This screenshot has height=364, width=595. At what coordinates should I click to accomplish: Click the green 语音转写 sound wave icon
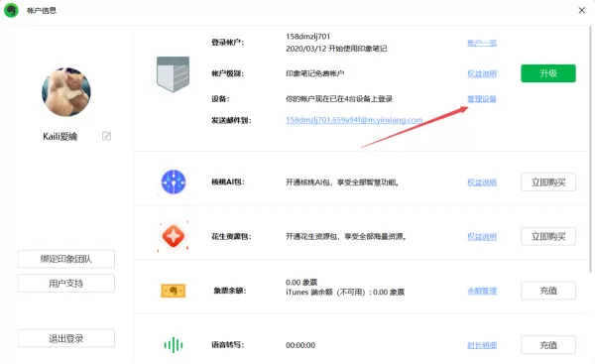point(174,345)
